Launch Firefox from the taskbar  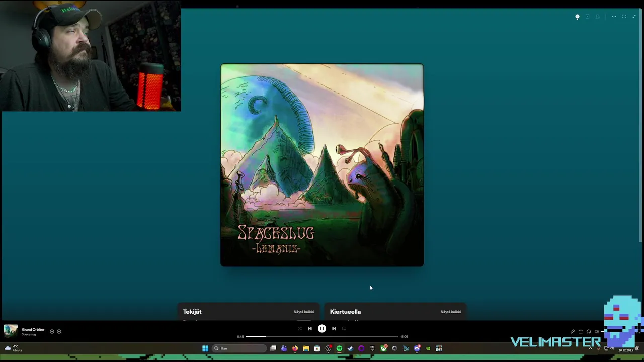coord(295,348)
